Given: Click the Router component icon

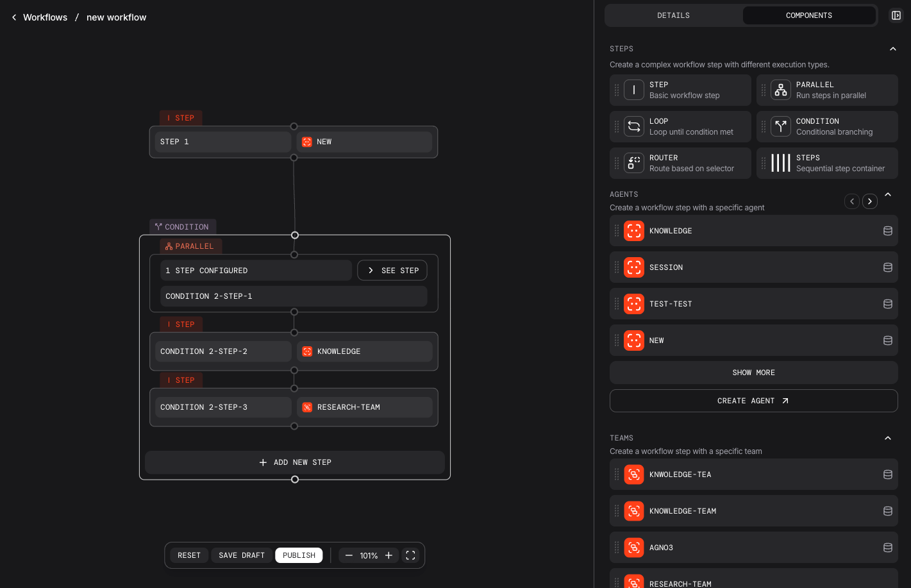Looking at the screenshot, I should click(x=634, y=163).
